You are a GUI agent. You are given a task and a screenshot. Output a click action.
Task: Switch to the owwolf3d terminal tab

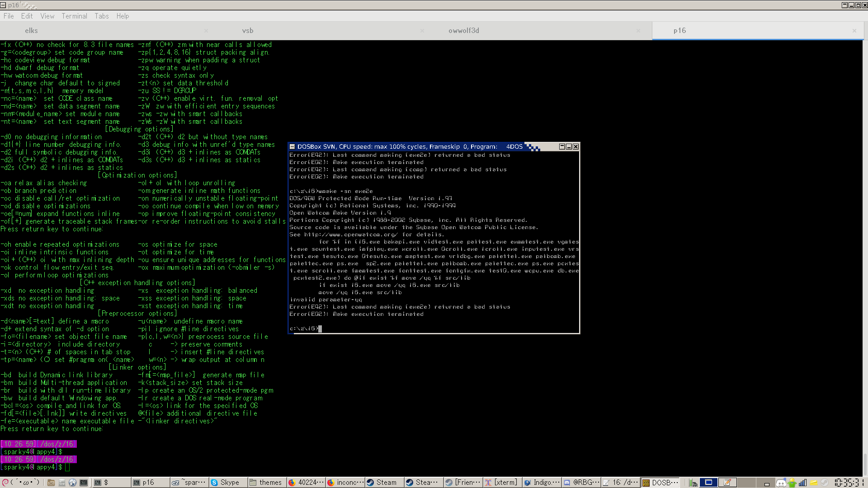point(464,30)
